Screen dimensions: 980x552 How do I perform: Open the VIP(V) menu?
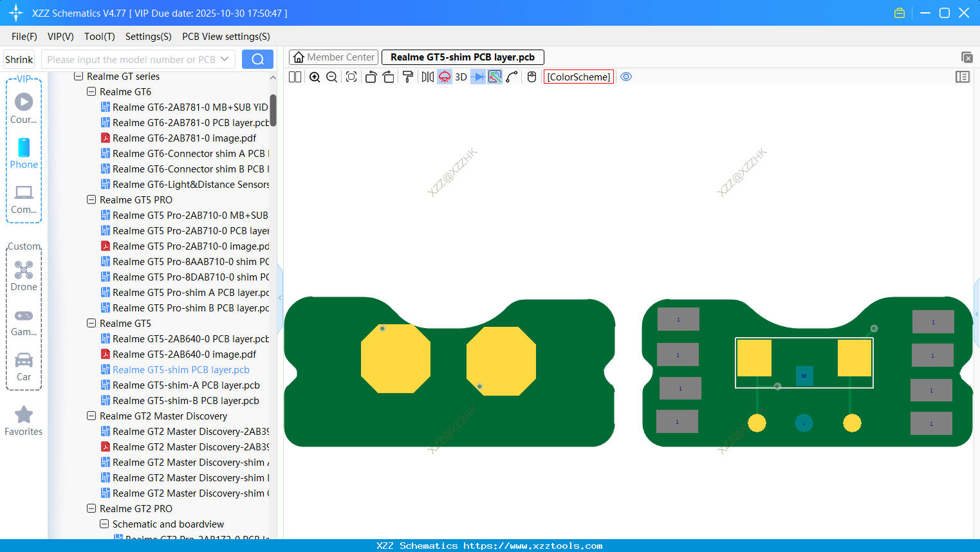click(x=60, y=37)
